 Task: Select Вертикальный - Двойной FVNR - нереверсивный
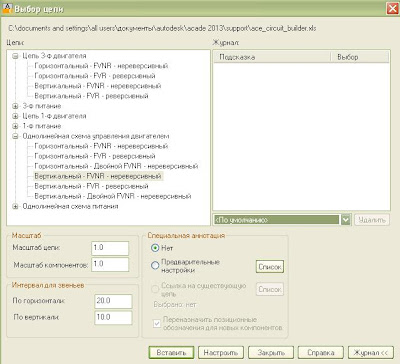coord(113,196)
